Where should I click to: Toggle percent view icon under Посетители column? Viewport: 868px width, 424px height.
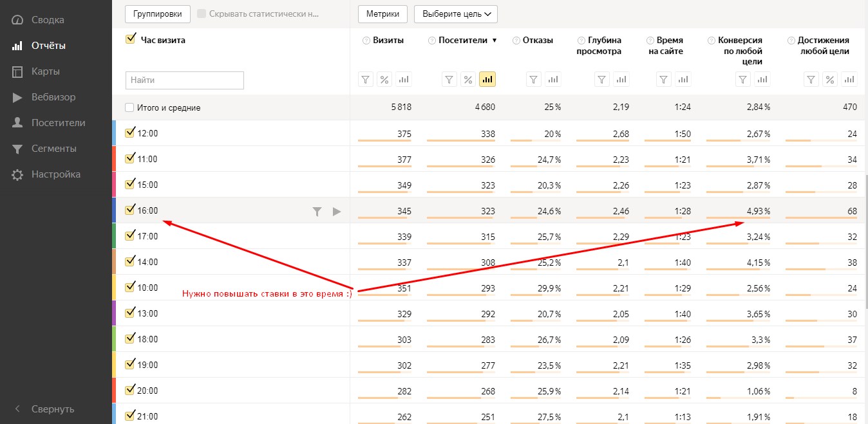click(468, 80)
